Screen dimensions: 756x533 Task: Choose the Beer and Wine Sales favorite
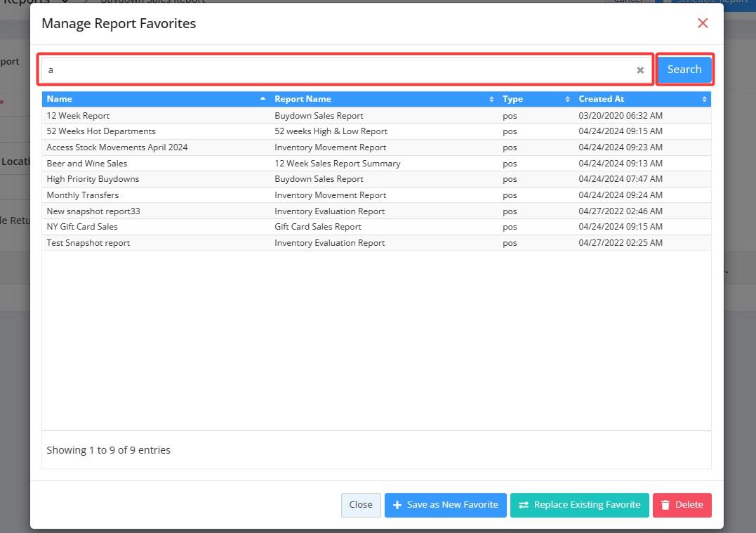click(87, 164)
